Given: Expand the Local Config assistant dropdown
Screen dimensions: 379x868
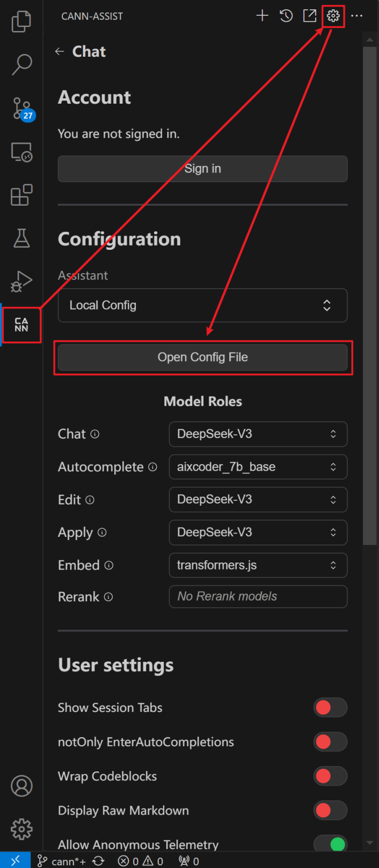Looking at the screenshot, I should 203,306.
